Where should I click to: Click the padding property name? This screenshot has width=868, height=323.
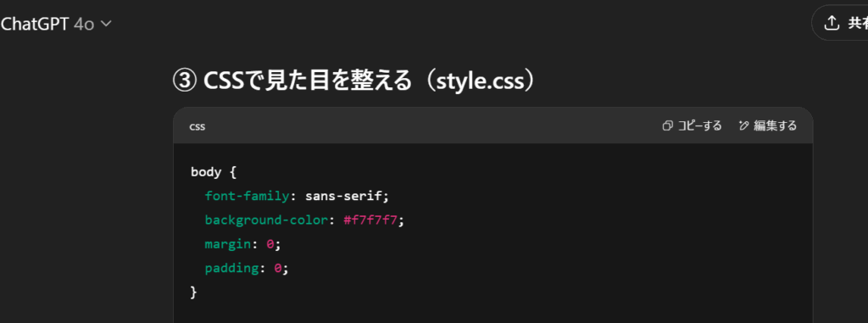232,269
